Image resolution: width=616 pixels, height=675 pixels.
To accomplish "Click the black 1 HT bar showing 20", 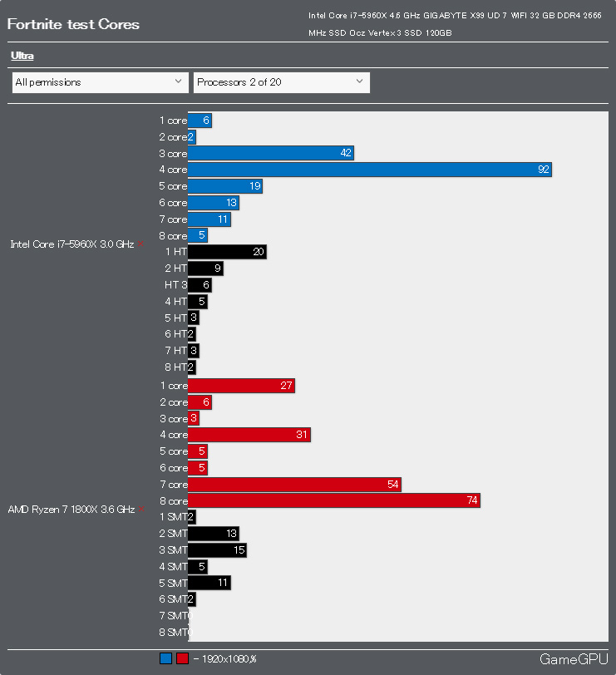I will click(x=227, y=252).
